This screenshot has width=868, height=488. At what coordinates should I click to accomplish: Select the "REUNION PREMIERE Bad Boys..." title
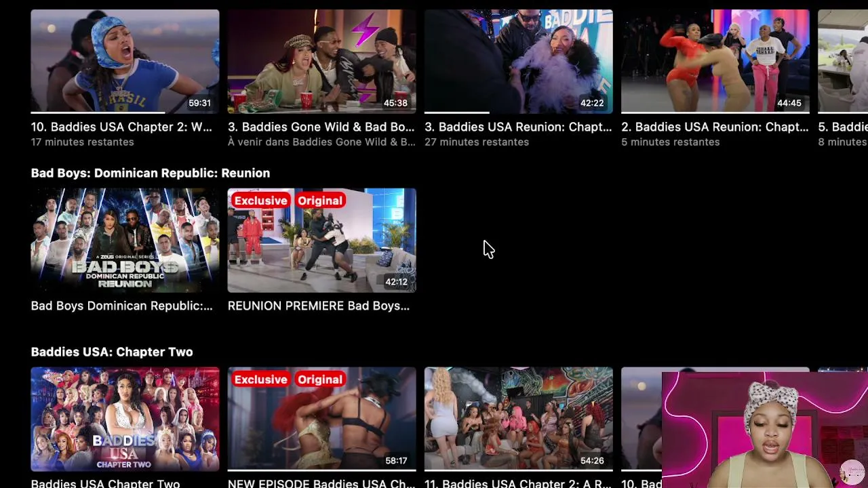(319, 306)
